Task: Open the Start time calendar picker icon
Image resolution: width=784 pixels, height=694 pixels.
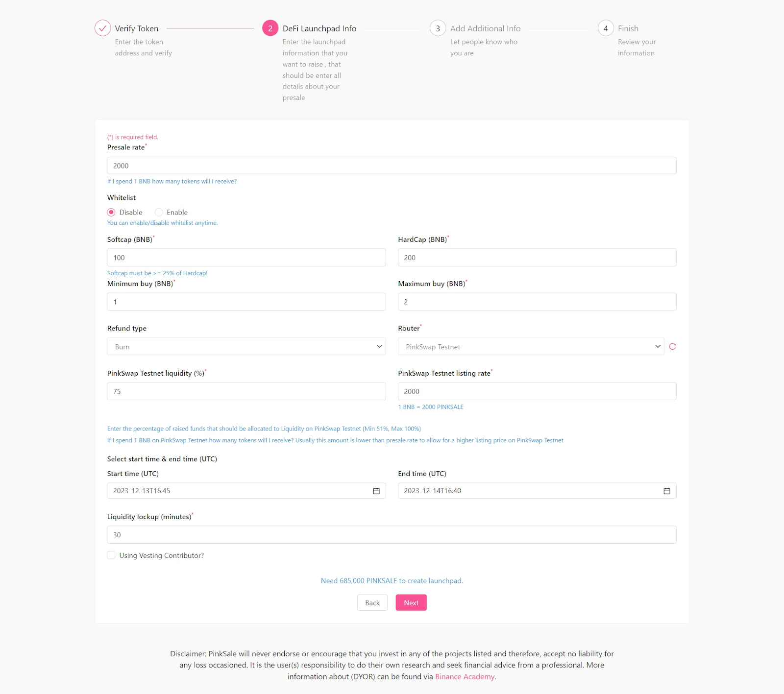Action: tap(376, 491)
